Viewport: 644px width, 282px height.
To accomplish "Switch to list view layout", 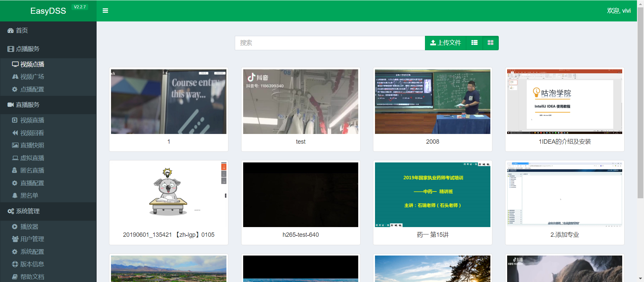I will pos(474,43).
